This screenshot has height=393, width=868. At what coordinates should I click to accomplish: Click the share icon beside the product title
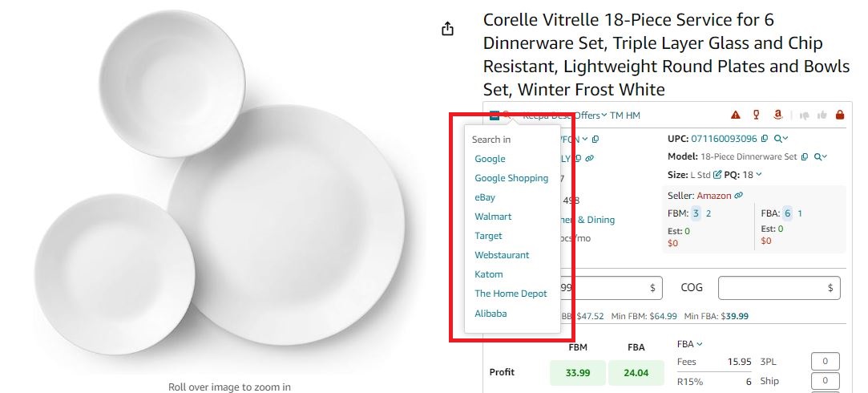(447, 29)
